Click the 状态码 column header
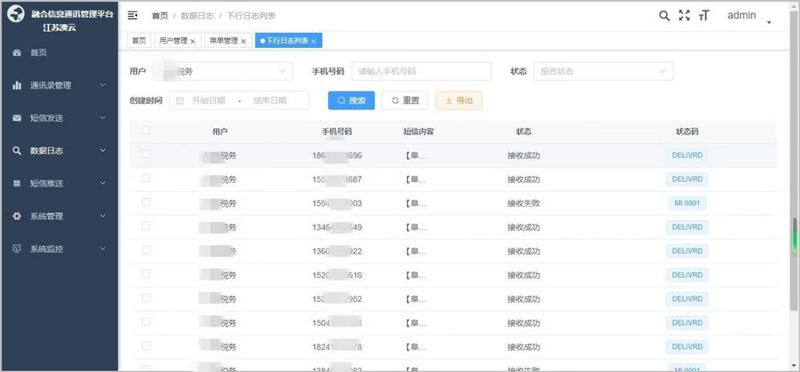800x372 pixels. point(687,132)
